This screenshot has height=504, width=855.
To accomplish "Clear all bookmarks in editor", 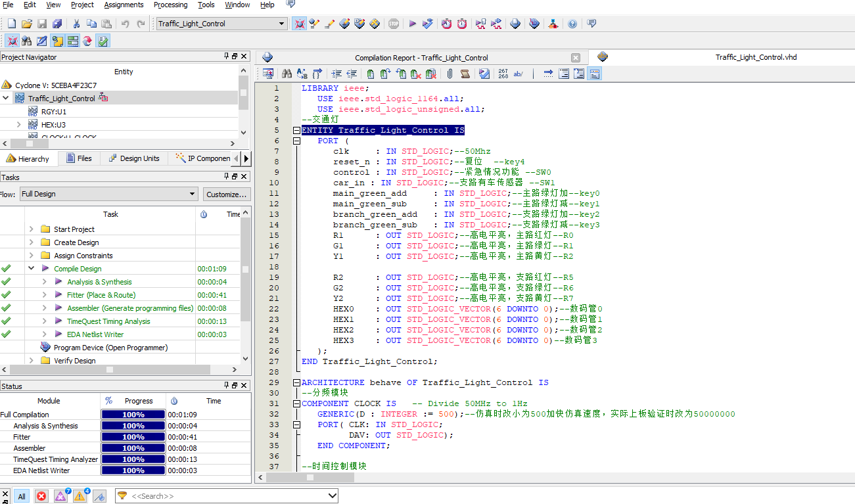I will click(x=431, y=74).
